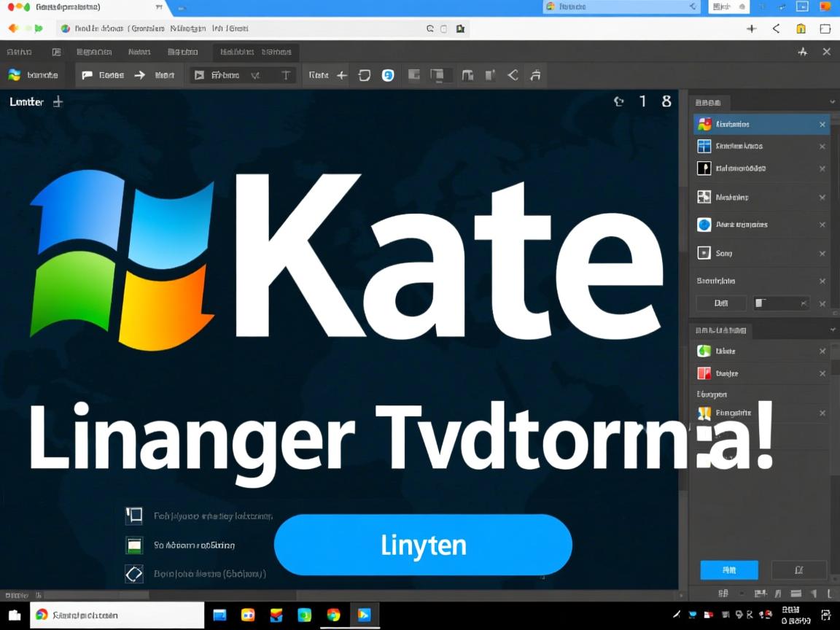This screenshot has width=840, height=630.
Task: Toggle the first checkbox beside the Linyten button
Action: pos(133,515)
